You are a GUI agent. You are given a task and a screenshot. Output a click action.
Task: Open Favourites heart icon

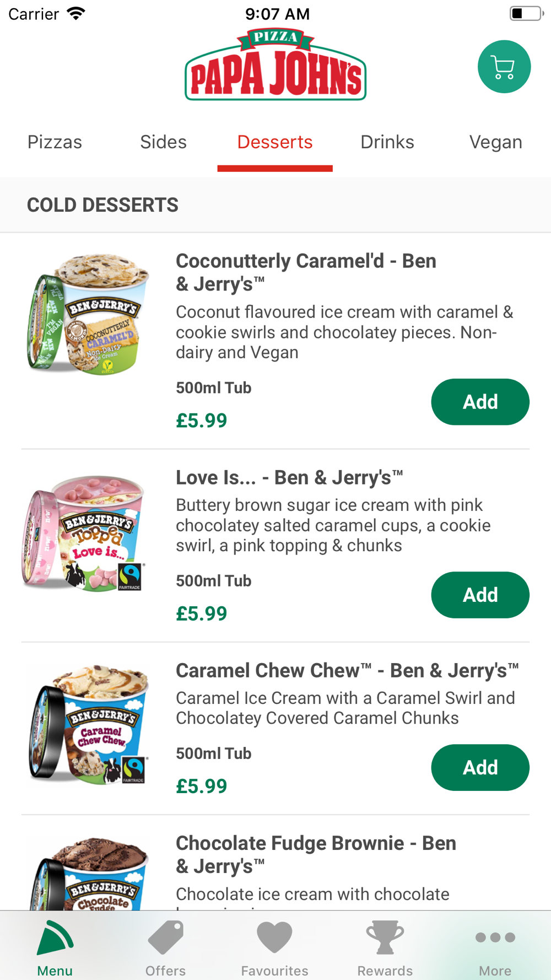coord(274,937)
